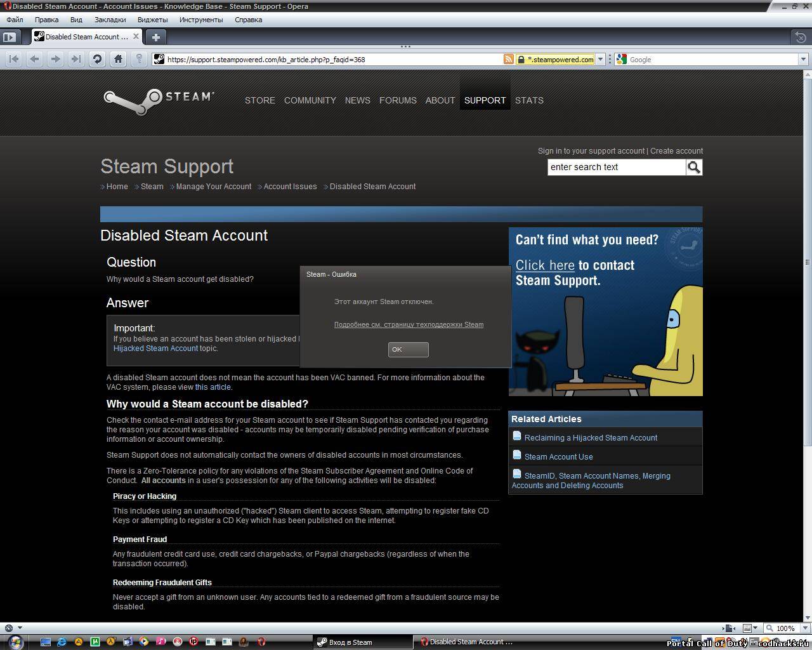Open the Windows Start orb
This screenshot has height=650, width=812.
click(15, 642)
